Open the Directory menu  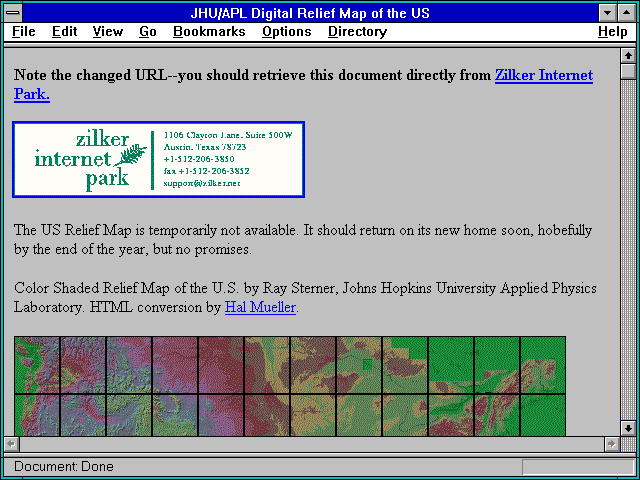pyautogui.click(x=357, y=31)
